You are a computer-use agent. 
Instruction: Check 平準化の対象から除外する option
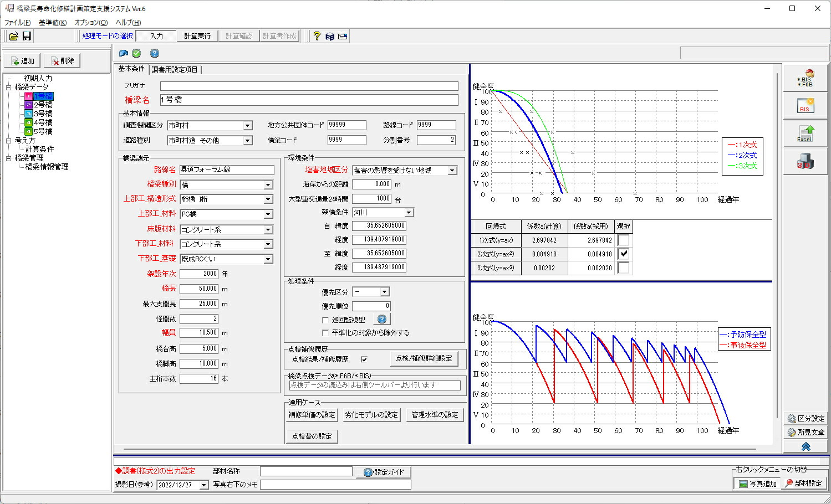[325, 333]
